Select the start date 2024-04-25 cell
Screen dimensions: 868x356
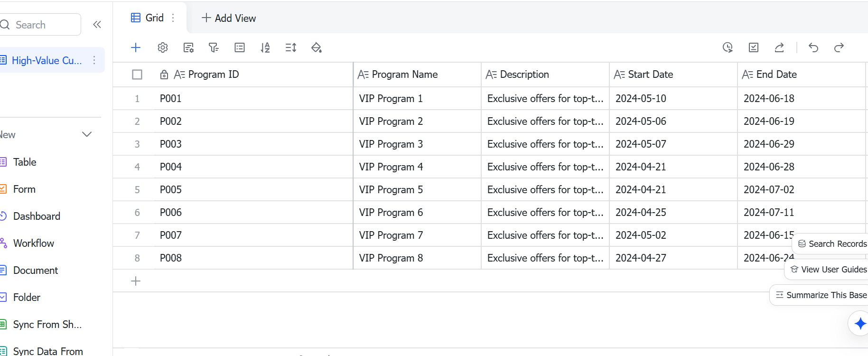click(x=673, y=212)
